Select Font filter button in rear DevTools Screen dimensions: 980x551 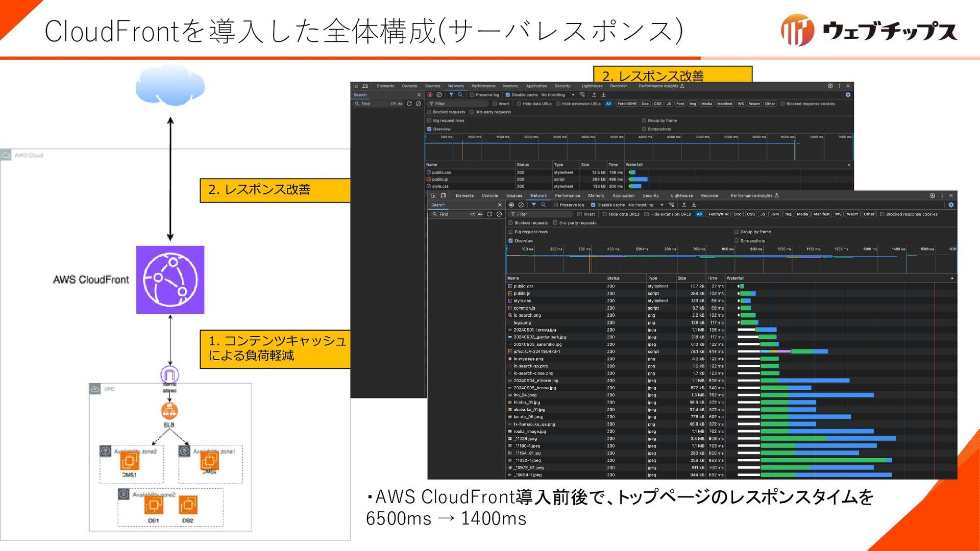pyautogui.click(x=680, y=104)
